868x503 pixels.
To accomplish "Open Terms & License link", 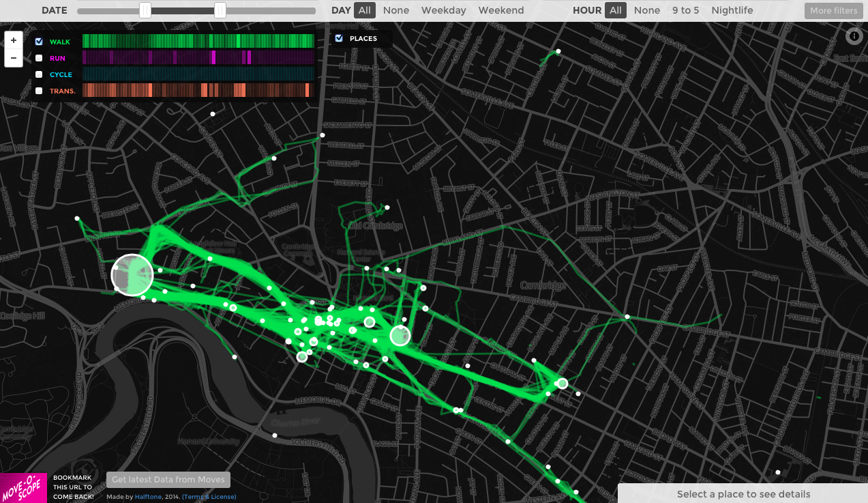I will click(x=209, y=497).
